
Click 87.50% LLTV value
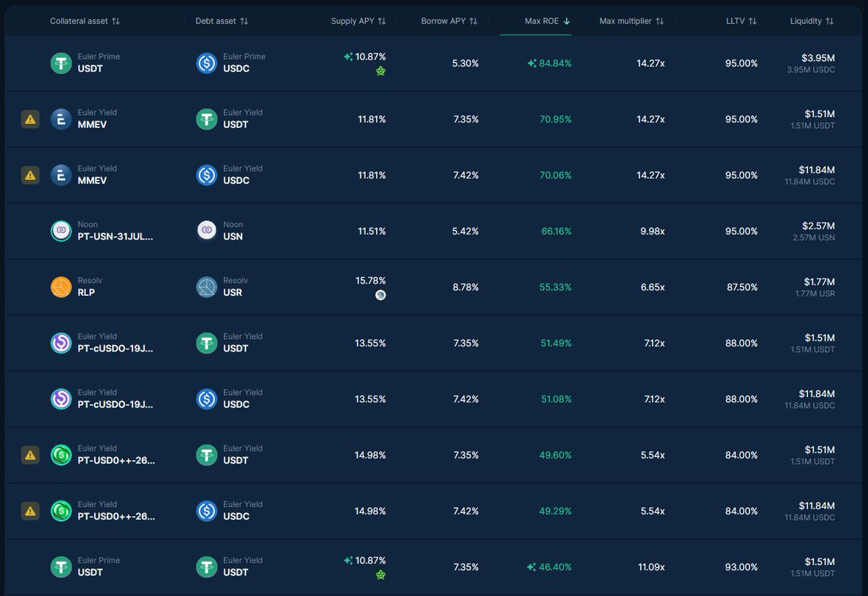tap(742, 287)
